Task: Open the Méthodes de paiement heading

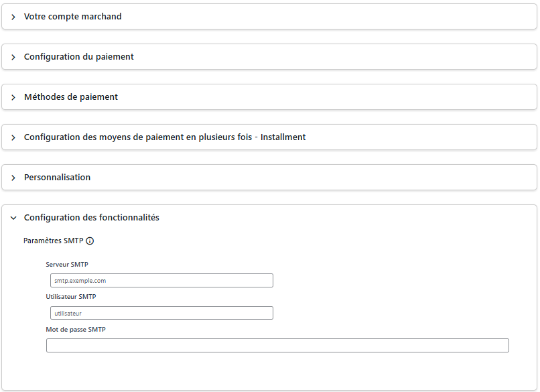Action: pos(70,96)
